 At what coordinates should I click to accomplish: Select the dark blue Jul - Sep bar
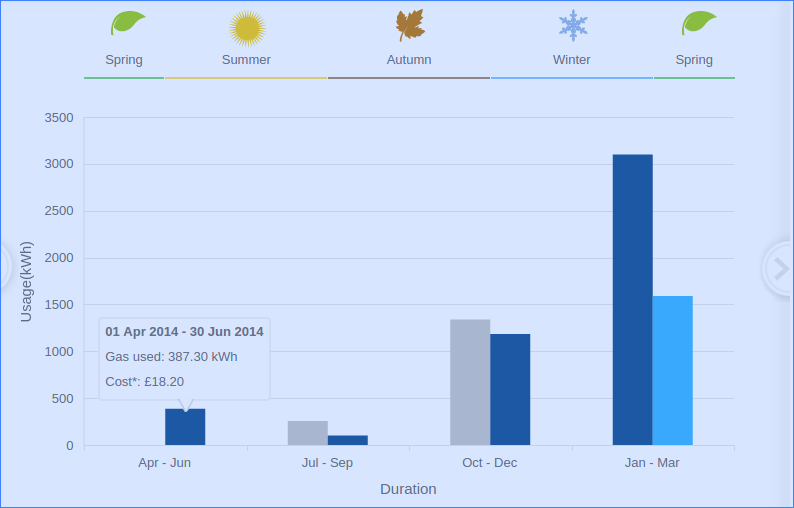348,440
